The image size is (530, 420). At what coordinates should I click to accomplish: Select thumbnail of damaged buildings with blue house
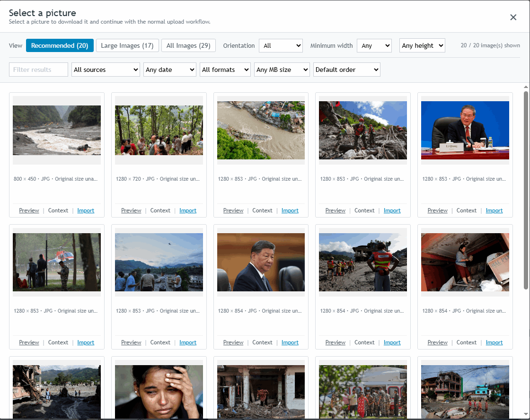click(x=465, y=392)
